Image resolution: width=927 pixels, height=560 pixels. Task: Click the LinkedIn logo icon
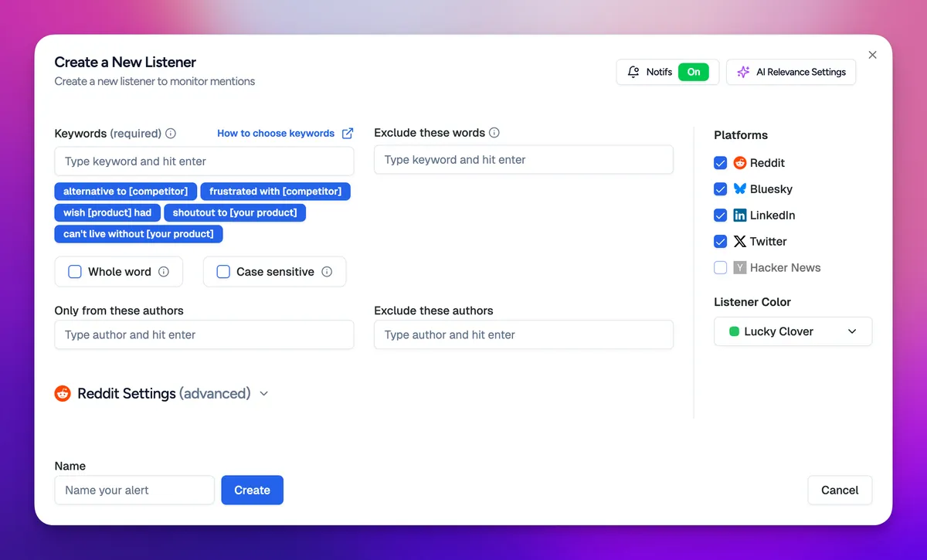740,216
